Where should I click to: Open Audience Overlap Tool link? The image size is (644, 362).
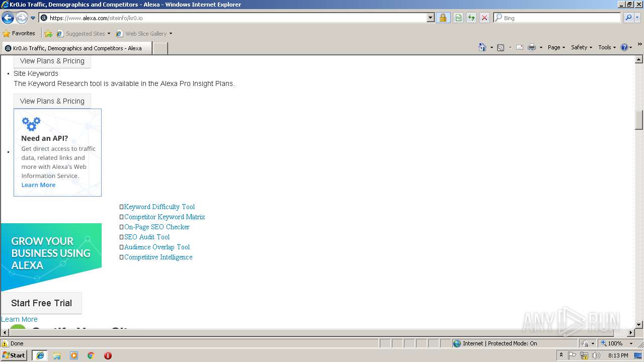tap(157, 247)
